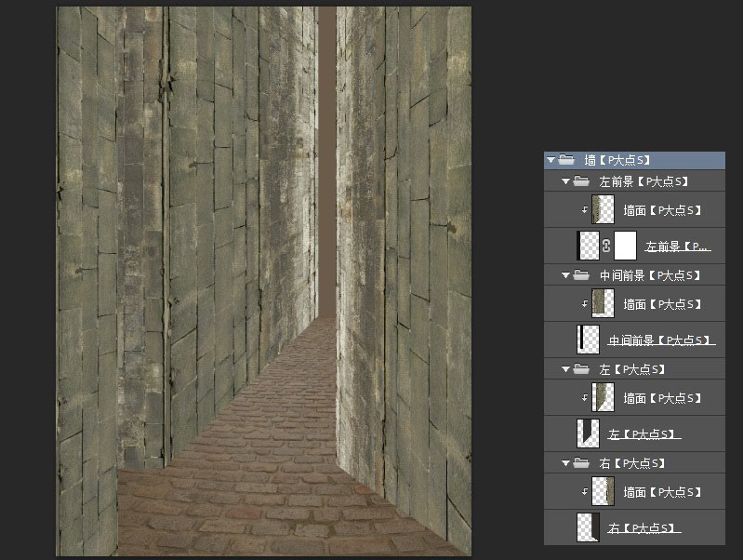
Task: Click clipping mask arrow on 墙面 in 左前景 group
Action: [x=585, y=209]
